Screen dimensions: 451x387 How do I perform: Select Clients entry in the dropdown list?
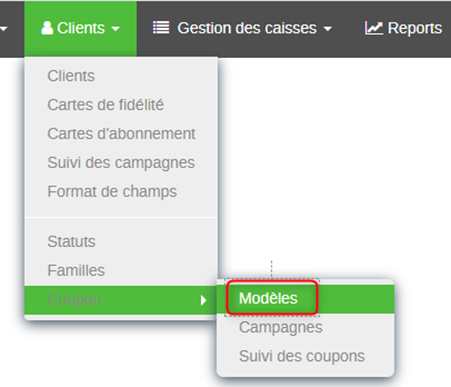tap(71, 76)
